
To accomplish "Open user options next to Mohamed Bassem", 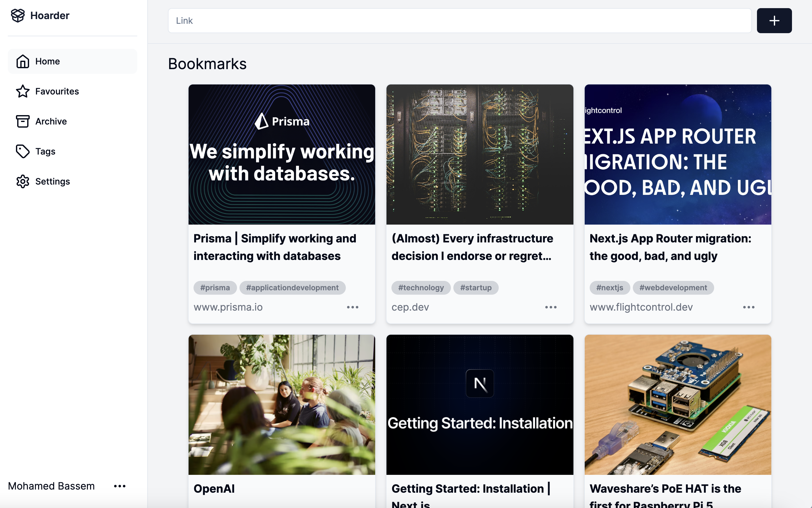I will tap(119, 486).
